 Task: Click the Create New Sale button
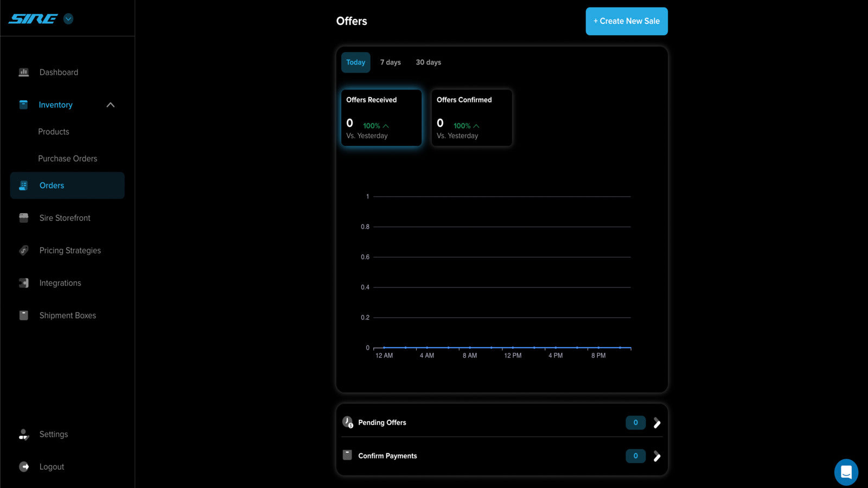click(627, 21)
